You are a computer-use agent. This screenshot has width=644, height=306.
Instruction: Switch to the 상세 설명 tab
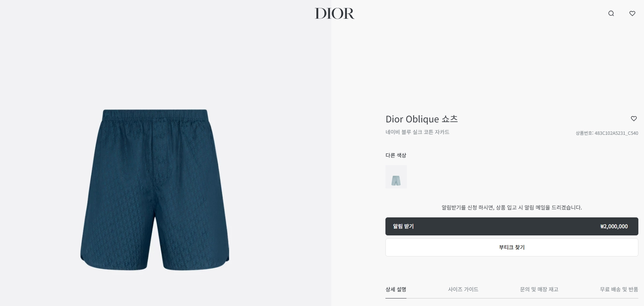click(396, 289)
